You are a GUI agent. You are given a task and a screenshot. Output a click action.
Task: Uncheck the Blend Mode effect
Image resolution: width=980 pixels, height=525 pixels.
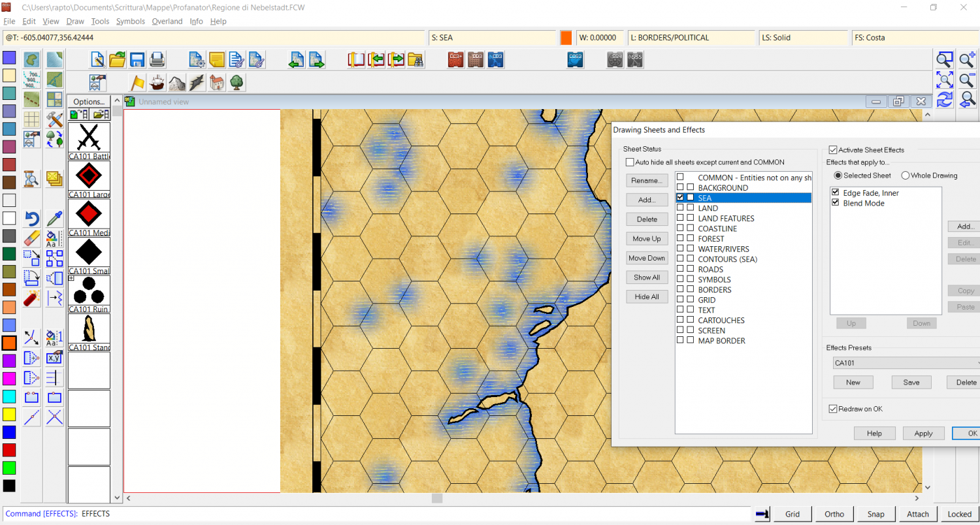[x=836, y=203]
